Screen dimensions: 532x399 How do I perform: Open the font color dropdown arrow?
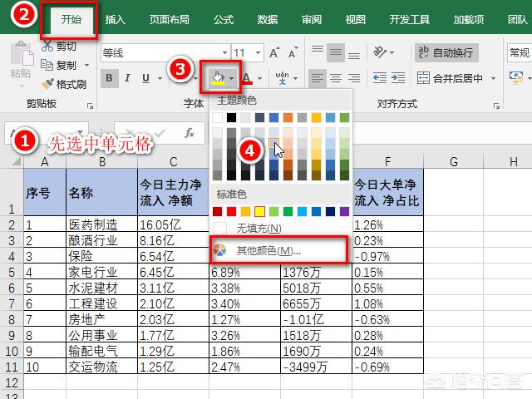click(x=259, y=79)
